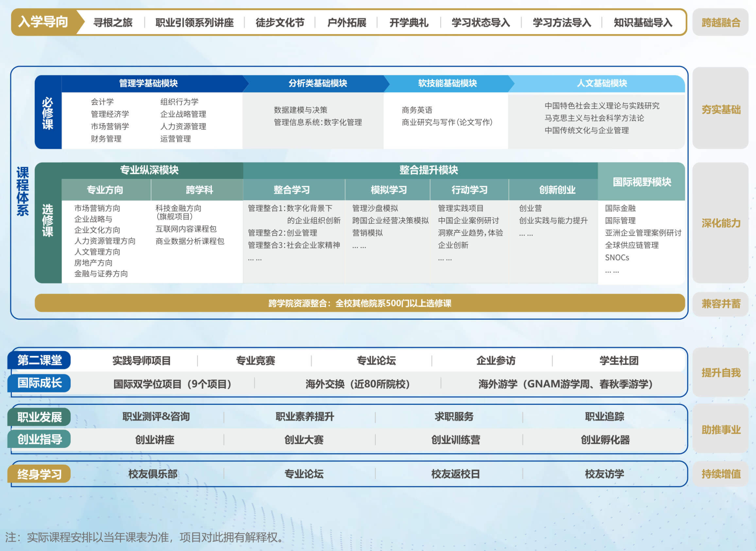Click the 分析类基础模块 header

317,83
